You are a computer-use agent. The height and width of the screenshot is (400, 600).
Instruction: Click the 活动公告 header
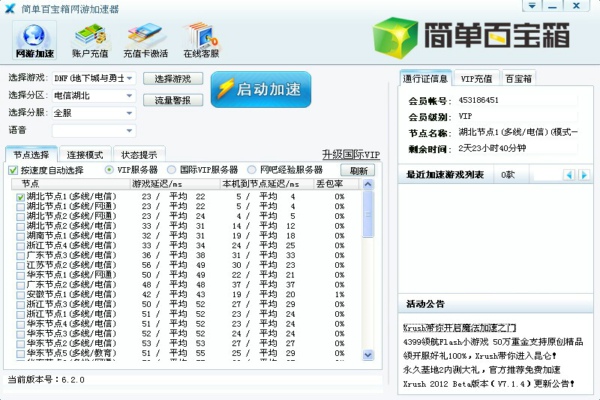tap(425, 304)
